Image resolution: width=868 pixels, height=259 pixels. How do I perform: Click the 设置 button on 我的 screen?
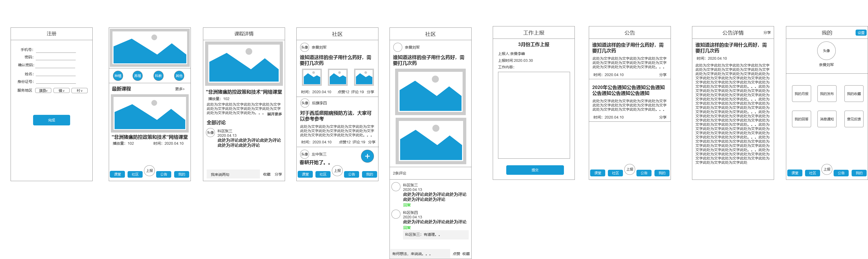click(861, 33)
